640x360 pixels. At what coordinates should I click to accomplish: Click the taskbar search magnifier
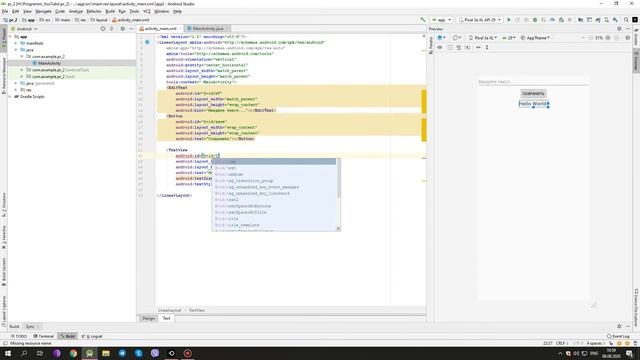pyautogui.click(x=24, y=353)
